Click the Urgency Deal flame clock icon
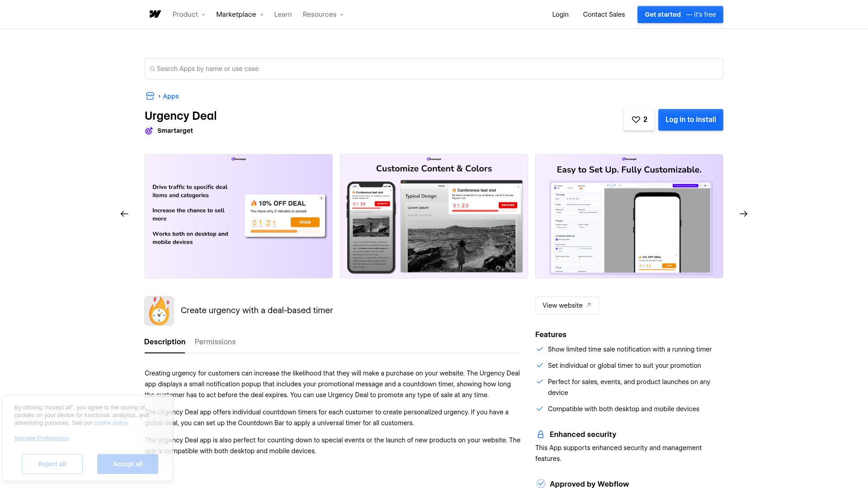The width and height of the screenshot is (868, 488). [x=159, y=311]
